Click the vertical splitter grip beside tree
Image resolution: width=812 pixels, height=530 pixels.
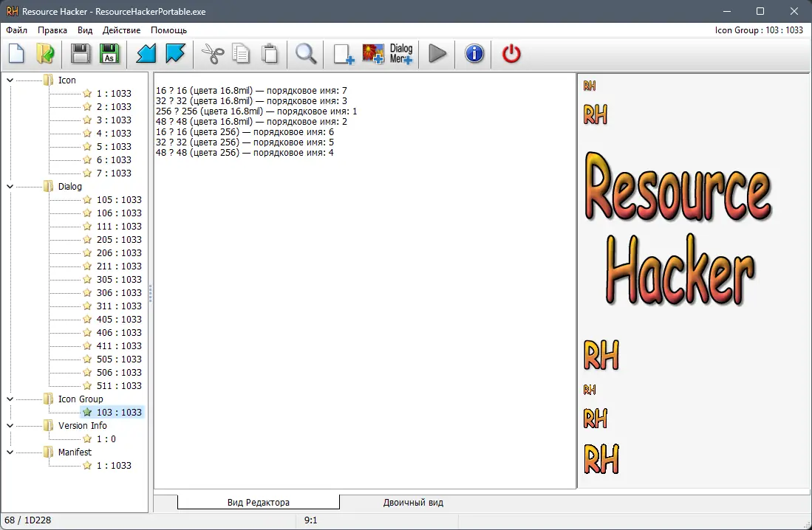coord(150,293)
